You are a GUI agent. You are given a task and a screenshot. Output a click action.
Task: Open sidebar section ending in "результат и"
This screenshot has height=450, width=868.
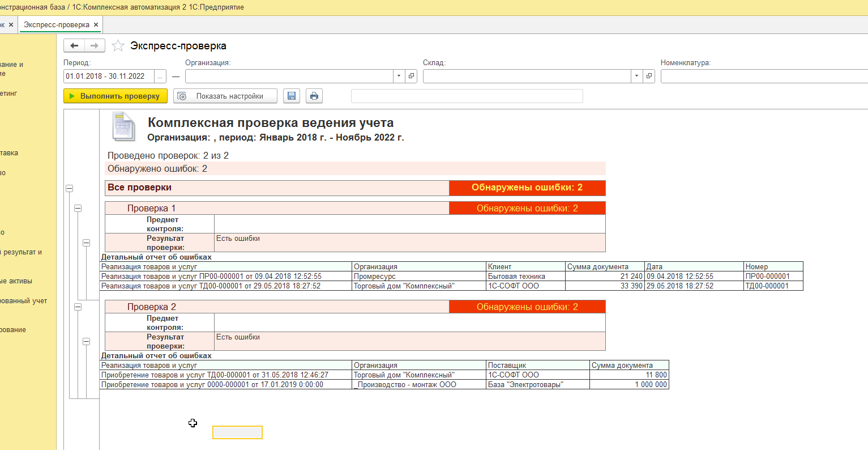[x=22, y=252]
